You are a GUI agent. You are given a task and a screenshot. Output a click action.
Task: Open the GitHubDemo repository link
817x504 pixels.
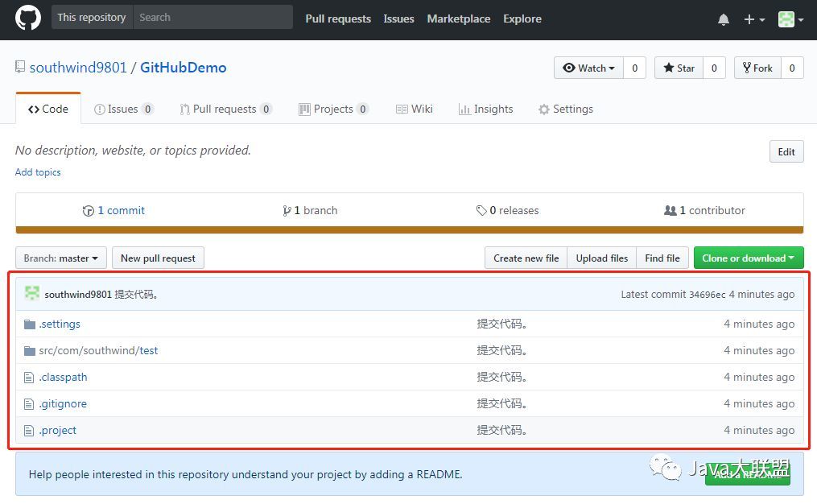tap(184, 68)
